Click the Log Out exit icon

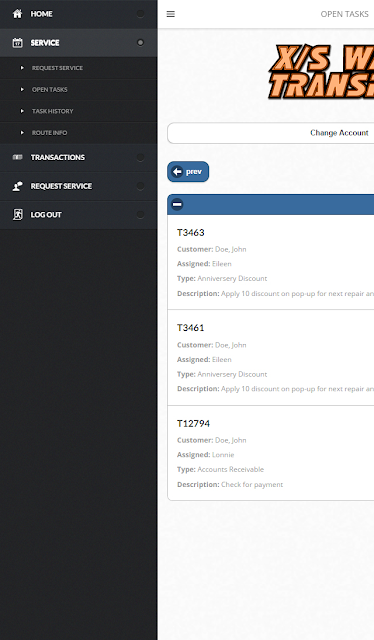(x=17, y=215)
